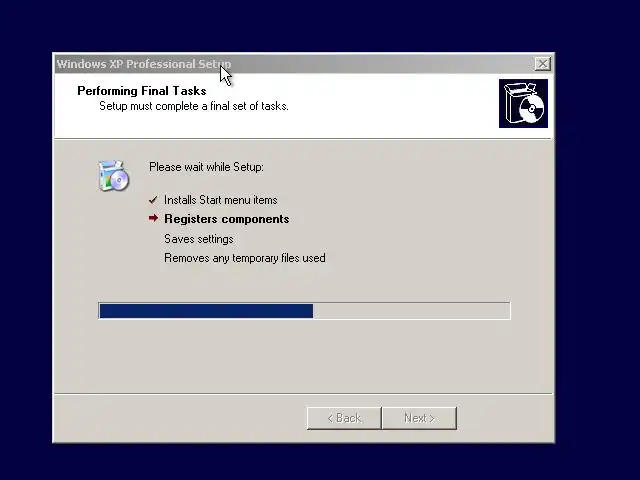Click the bold "Registers components" text
Viewport: 640px width, 480px height.
(x=227, y=219)
